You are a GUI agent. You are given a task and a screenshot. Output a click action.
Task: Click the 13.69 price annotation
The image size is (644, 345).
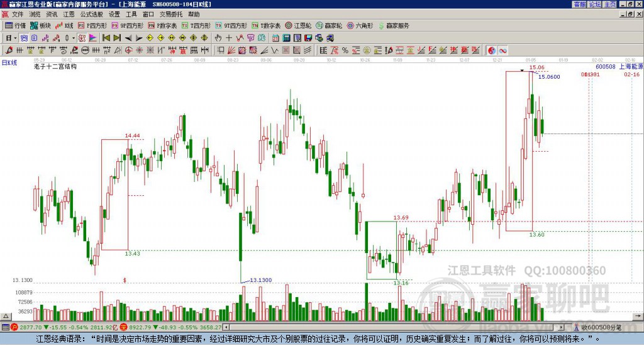(401, 218)
